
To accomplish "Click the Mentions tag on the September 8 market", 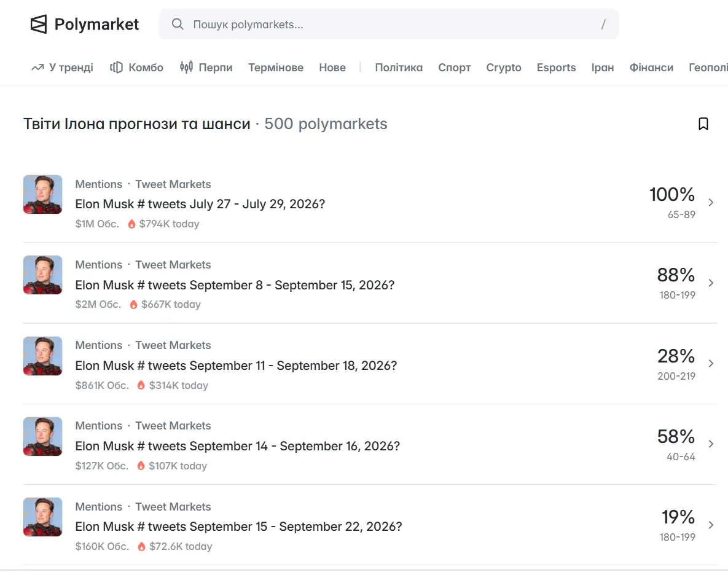I will coord(99,265).
